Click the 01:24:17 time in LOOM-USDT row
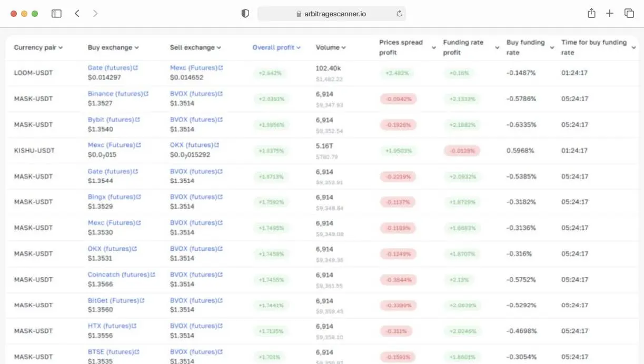Image resolution: width=644 pixels, height=364 pixels. [x=574, y=73]
